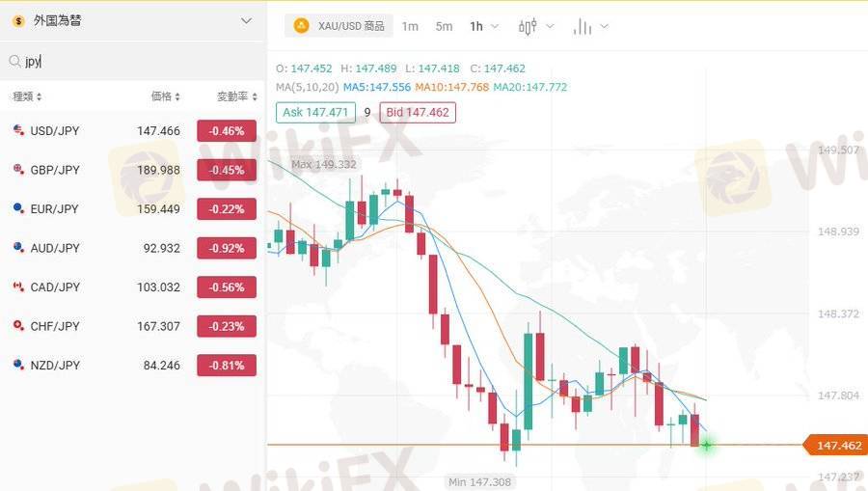Click the GBP/JPY flag icon
This screenshot has width=868, height=491.
coord(17,170)
